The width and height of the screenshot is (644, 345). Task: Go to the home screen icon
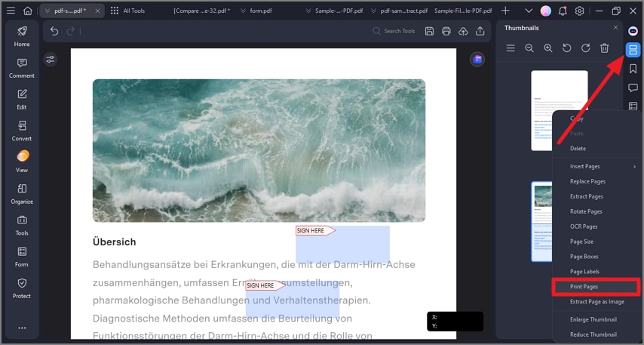pos(27,11)
